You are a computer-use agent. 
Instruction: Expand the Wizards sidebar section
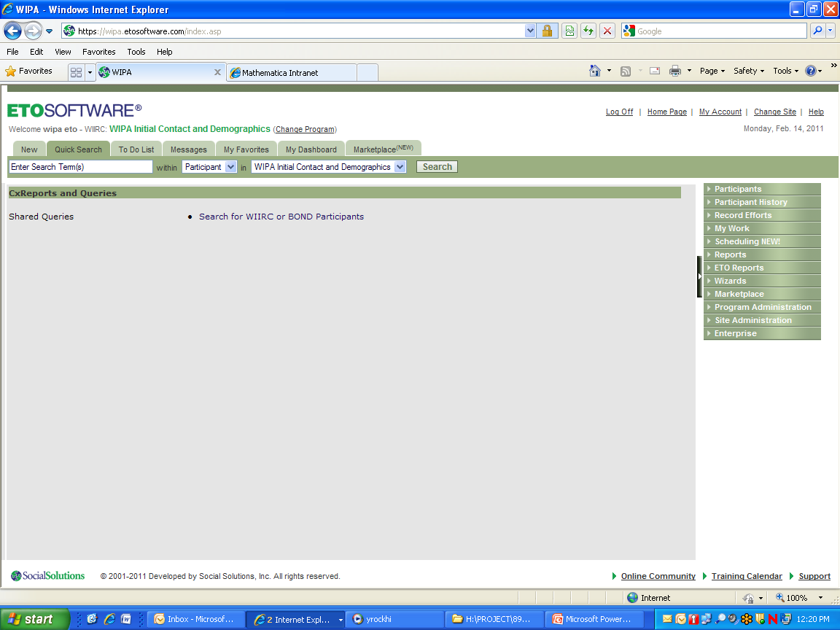[x=762, y=281]
